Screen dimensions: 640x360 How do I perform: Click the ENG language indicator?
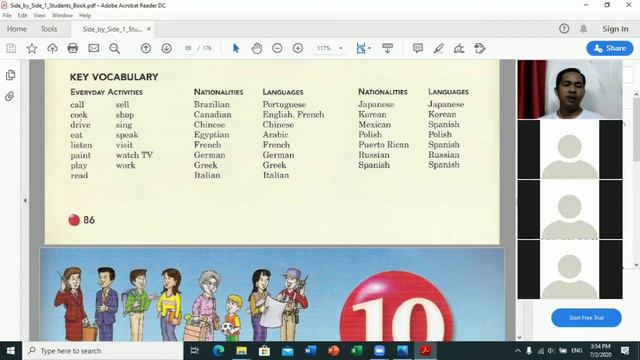576,351
